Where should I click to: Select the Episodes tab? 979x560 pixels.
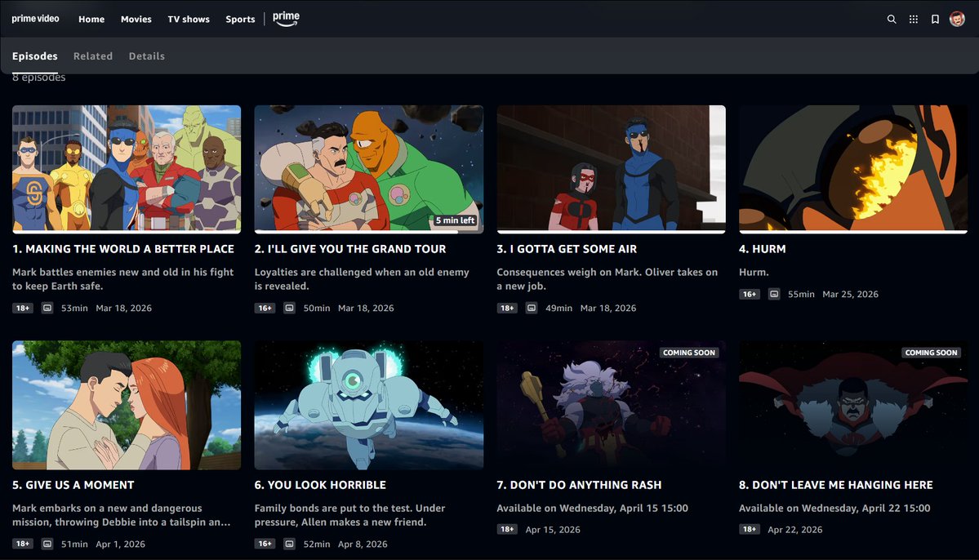coord(35,56)
